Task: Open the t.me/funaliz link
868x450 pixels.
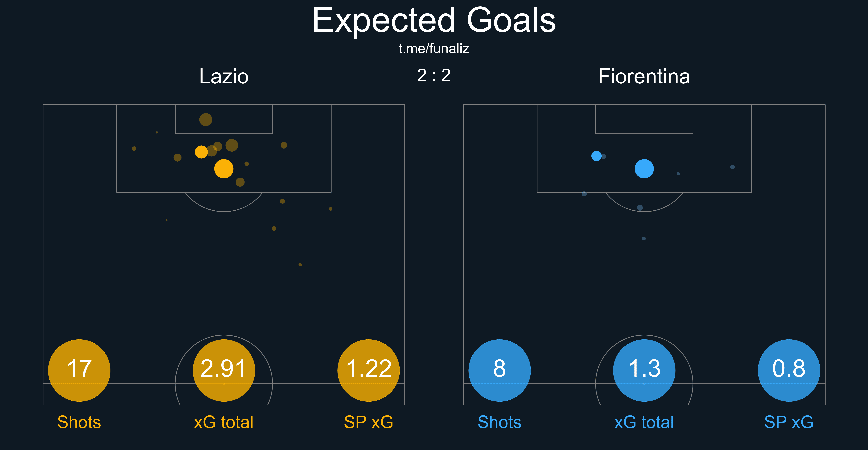Action: [434, 49]
